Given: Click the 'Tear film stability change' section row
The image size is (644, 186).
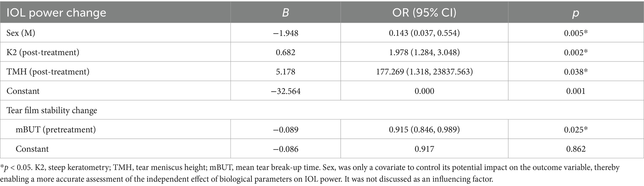Looking at the screenshot, I should click(x=52, y=110).
